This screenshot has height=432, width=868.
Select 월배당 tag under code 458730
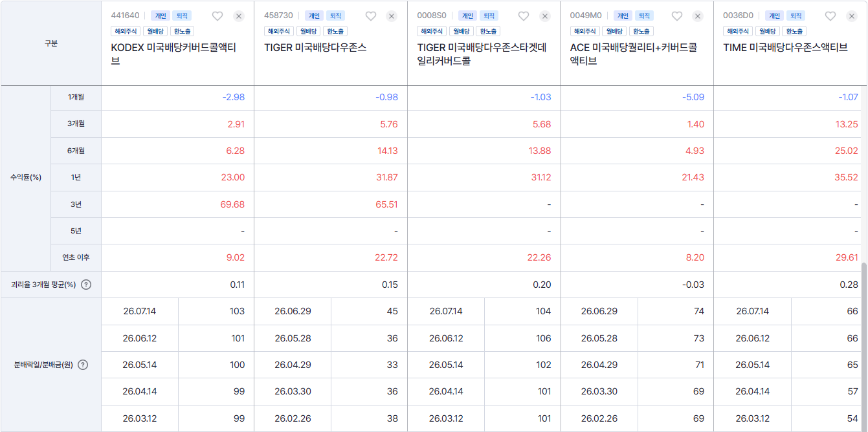coord(308,31)
